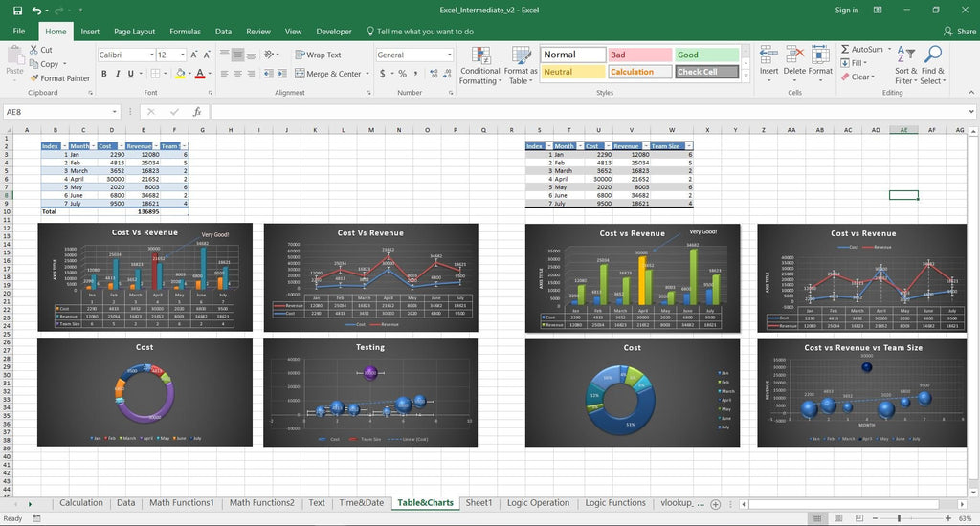
Task: Switch to Page Break Preview view
Action: point(859,518)
